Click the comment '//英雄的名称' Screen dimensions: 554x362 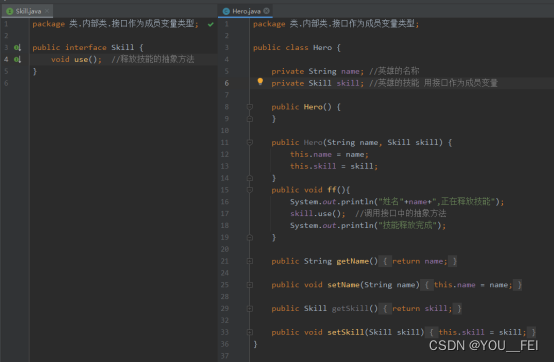coord(394,71)
